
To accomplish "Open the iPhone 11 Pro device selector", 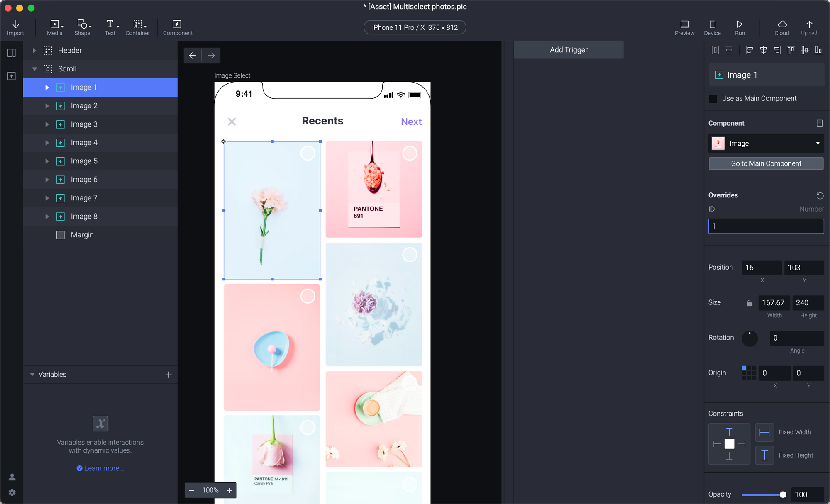I will pyautogui.click(x=415, y=27).
